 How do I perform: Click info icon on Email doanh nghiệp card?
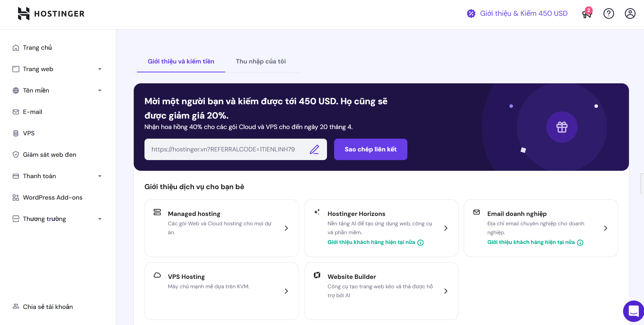[x=580, y=243]
